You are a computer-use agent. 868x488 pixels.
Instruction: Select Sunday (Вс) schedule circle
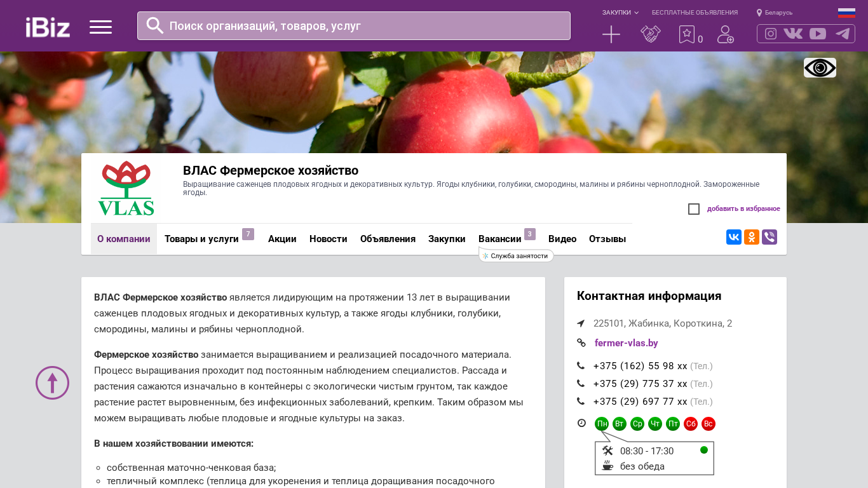[x=709, y=424]
